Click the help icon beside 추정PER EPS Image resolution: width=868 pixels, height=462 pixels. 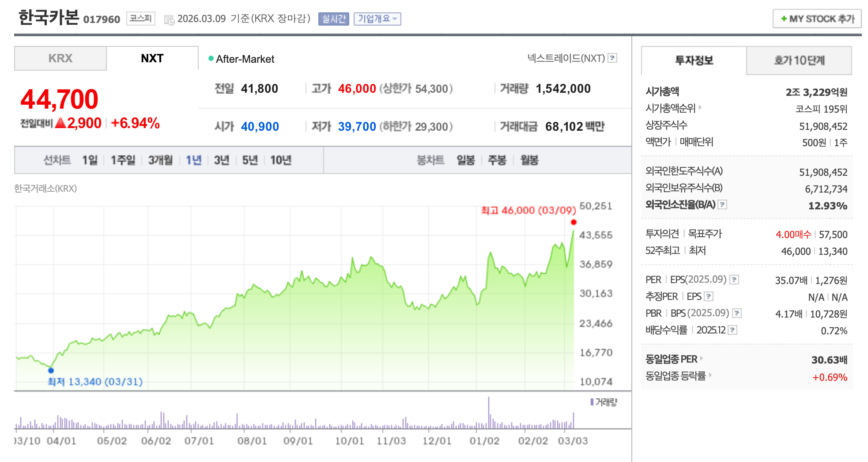coord(709,296)
